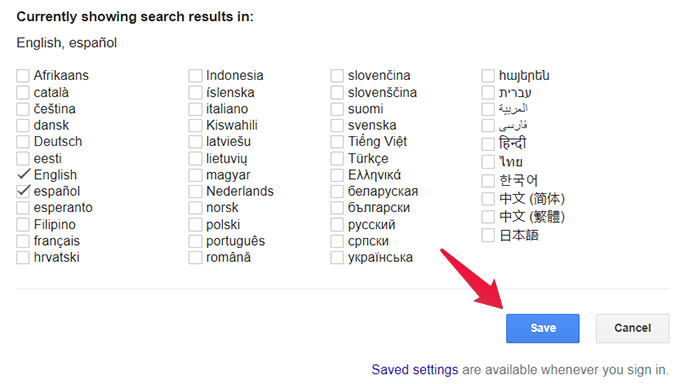Viewport: 680px width, 384px height.
Task: Tick the svenska checkbox
Action: click(337, 125)
